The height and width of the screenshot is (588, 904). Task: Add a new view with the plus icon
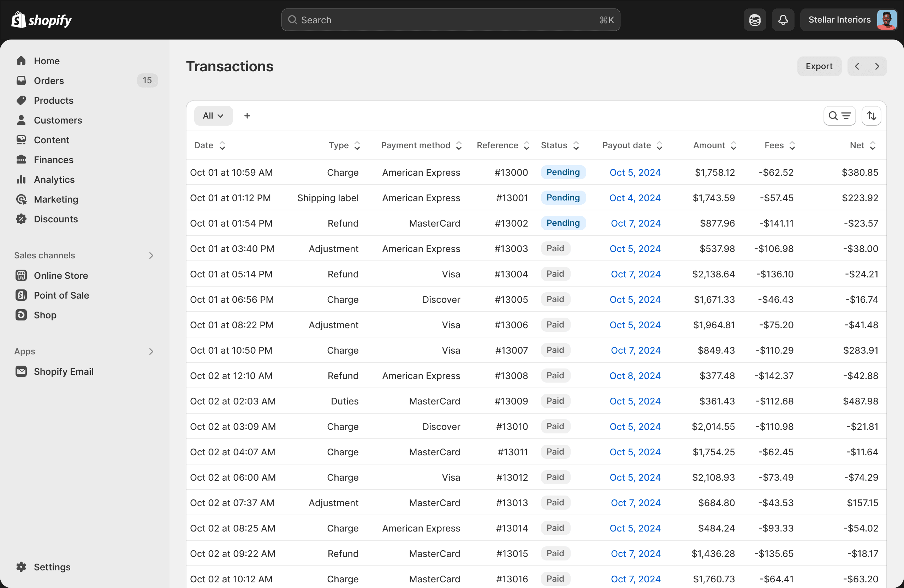[x=247, y=115]
